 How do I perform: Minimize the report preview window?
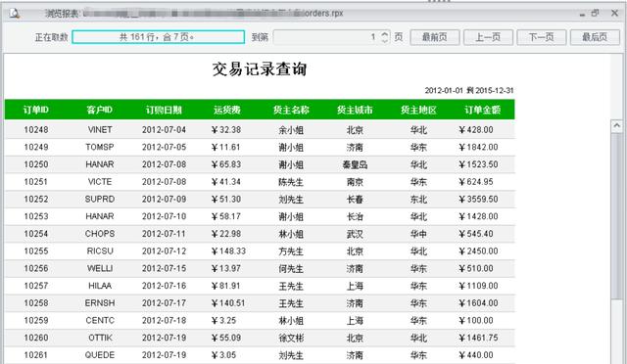(x=582, y=14)
